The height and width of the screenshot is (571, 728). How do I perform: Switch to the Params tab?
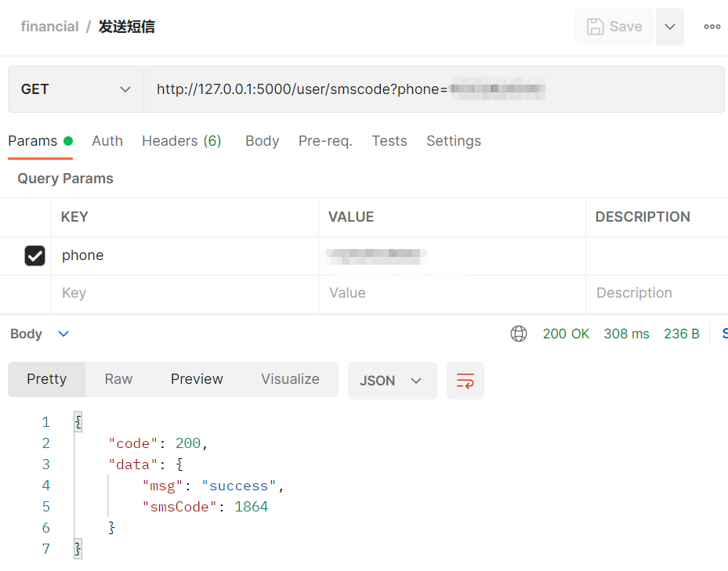tap(41, 141)
